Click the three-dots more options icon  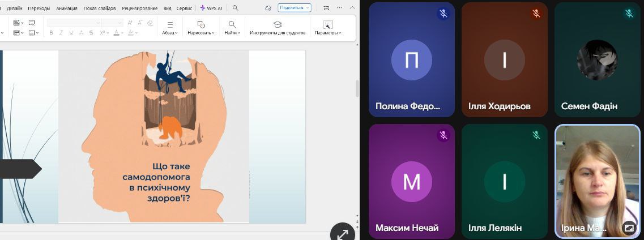coord(339,8)
